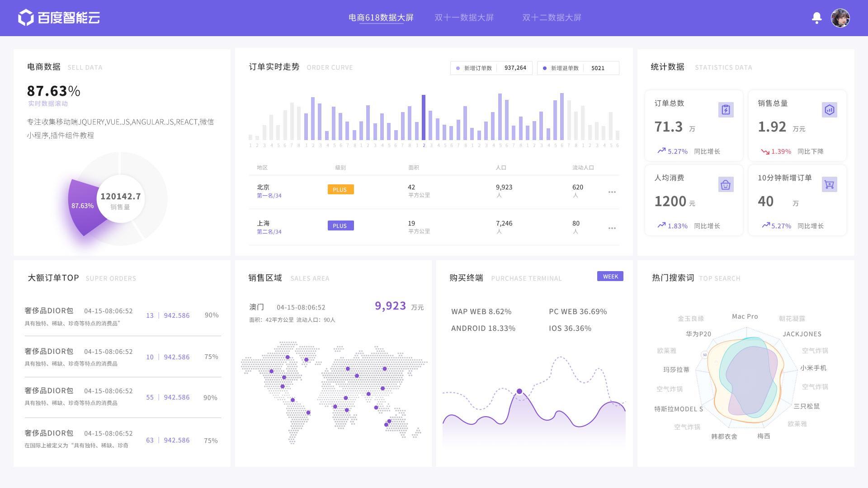Click the per-capita spending basket icon

pos(726,184)
